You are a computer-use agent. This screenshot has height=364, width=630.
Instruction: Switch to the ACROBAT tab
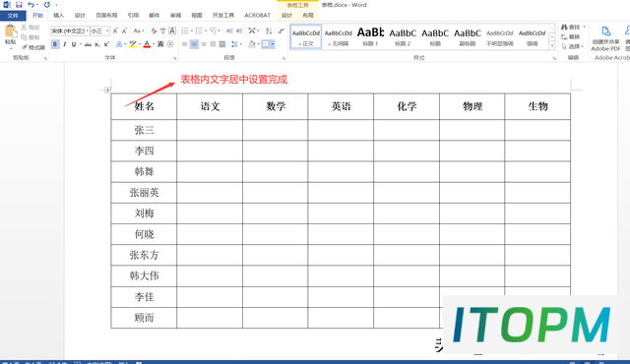pyautogui.click(x=257, y=16)
